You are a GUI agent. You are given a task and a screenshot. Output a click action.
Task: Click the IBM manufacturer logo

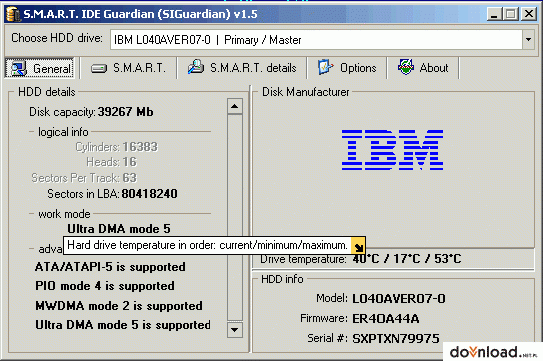[392, 150]
